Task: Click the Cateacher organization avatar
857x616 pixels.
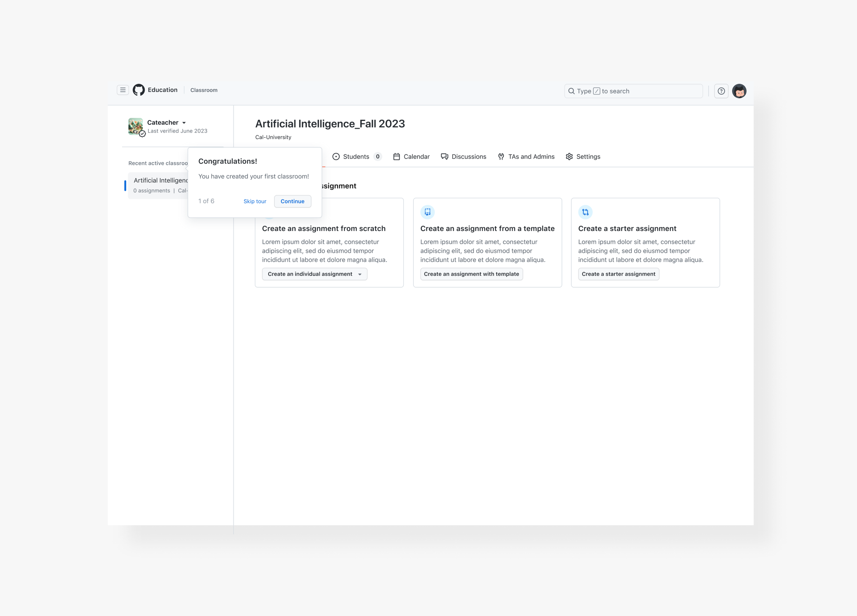Action: point(136,126)
